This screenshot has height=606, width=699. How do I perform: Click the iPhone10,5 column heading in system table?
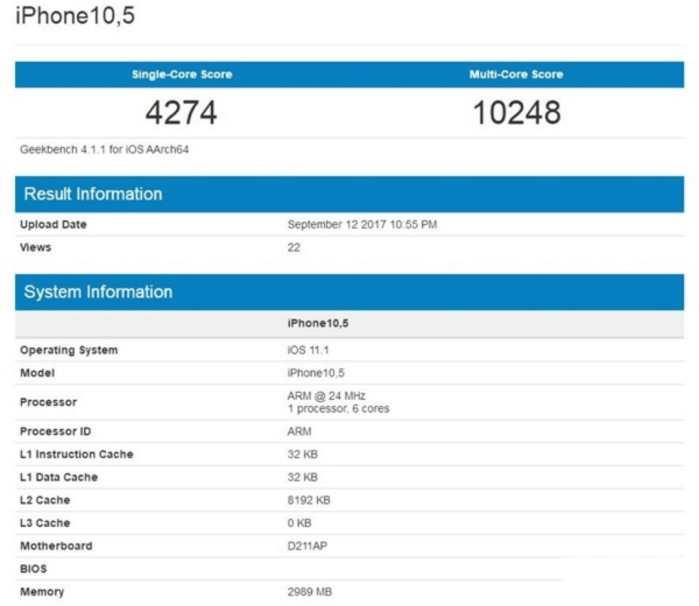click(318, 324)
